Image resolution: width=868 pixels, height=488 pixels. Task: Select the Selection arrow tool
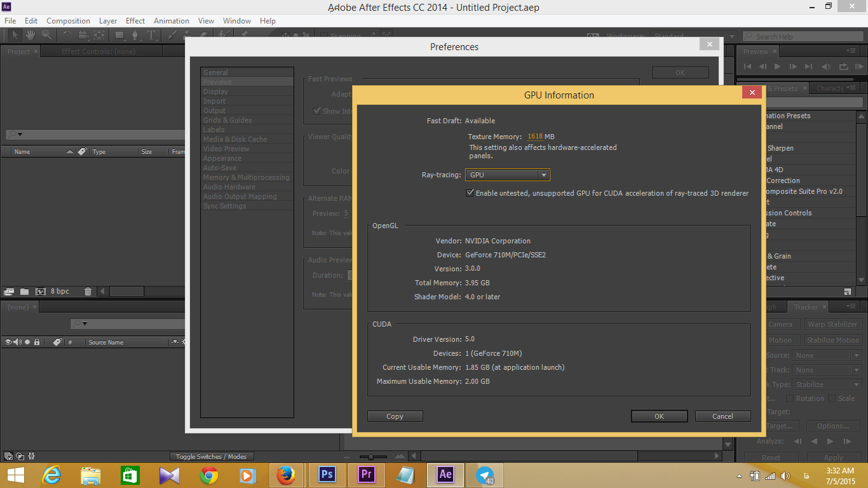(x=15, y=36)
